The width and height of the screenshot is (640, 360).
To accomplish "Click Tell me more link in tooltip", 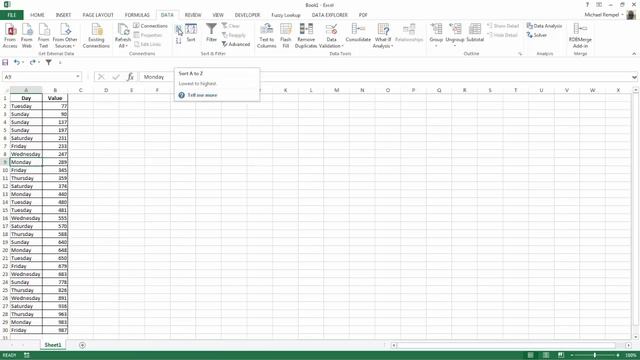I will point(202,95).
